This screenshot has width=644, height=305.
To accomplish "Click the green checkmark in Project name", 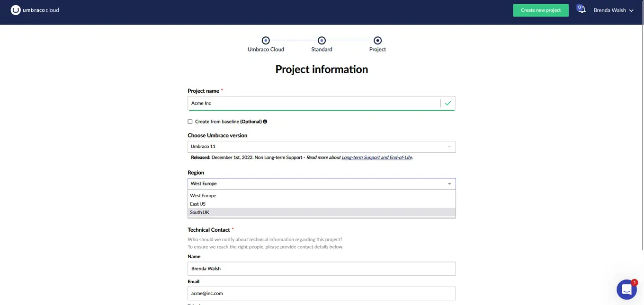I will click(x=448, y=103).
